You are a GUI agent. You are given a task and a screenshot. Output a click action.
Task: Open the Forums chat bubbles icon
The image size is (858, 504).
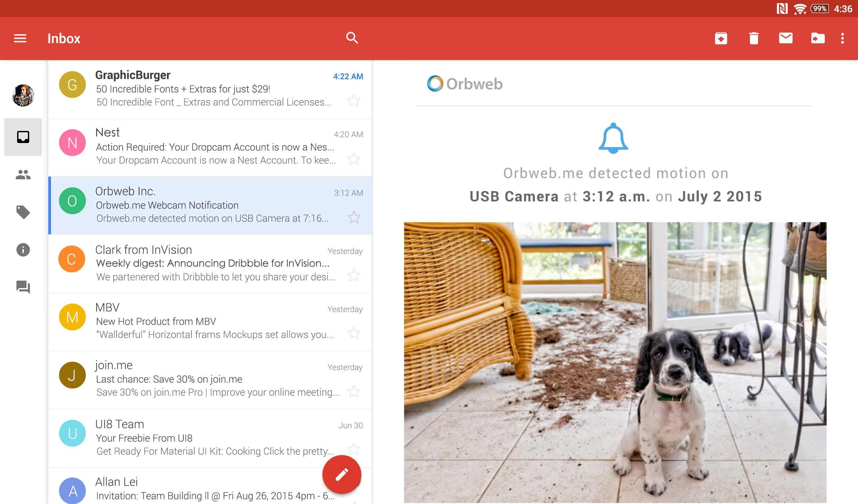point(23,287)
